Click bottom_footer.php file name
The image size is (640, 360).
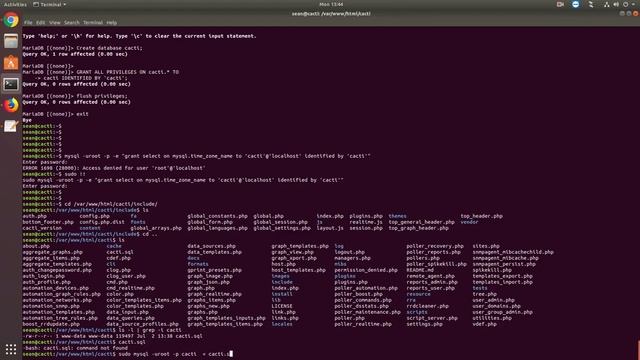coord(48,222)
